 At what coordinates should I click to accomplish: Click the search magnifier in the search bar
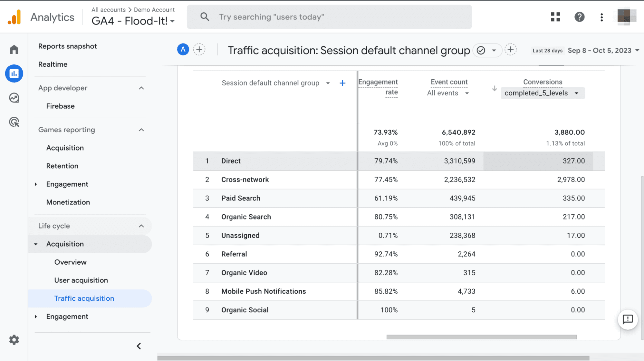(205, 16)
